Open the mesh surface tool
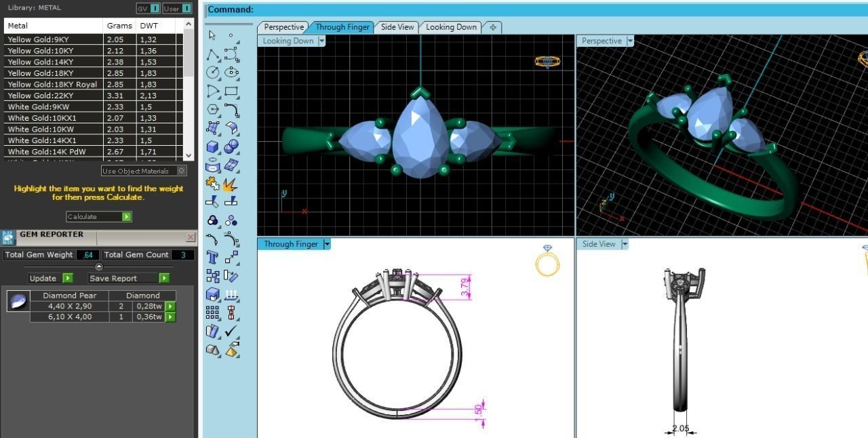Screen dimensions: 868x438 click(x=231, y=165)
